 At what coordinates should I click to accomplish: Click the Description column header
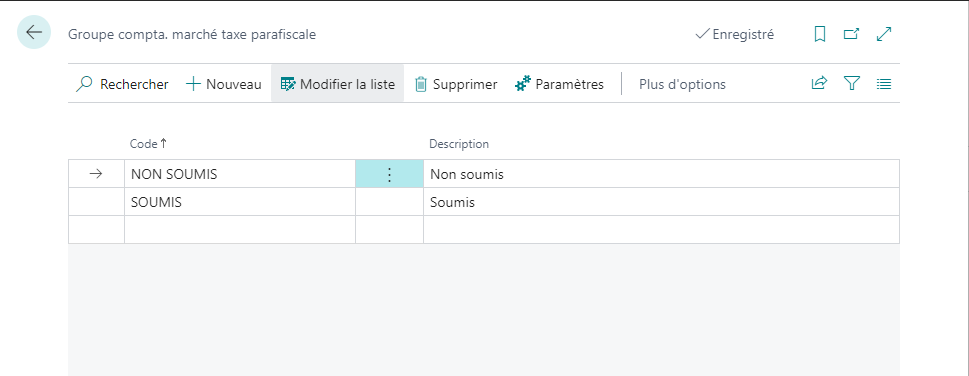(x=459, y=144)
